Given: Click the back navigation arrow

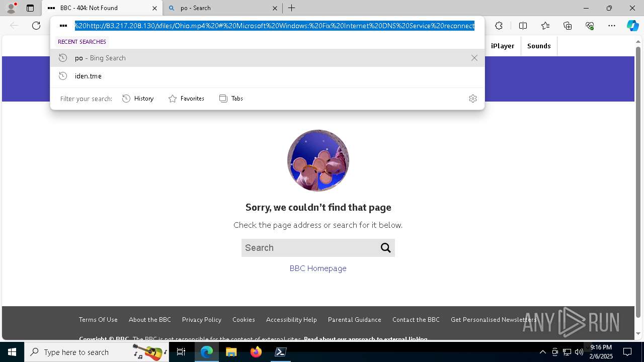Looking at the screenshot, I should (x=14, y=26).
